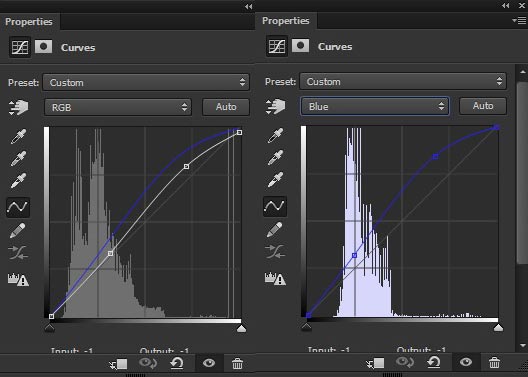
Task: Clip adjustment to layer in left panel
Action: pos(118,364)
